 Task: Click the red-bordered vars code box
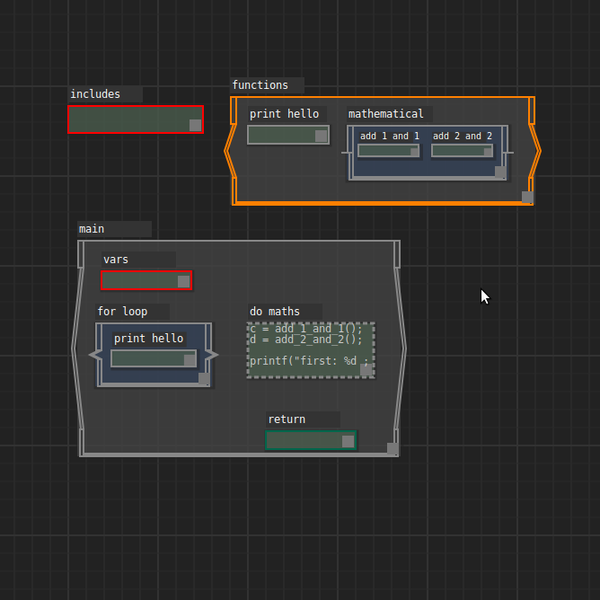(146, 280)
